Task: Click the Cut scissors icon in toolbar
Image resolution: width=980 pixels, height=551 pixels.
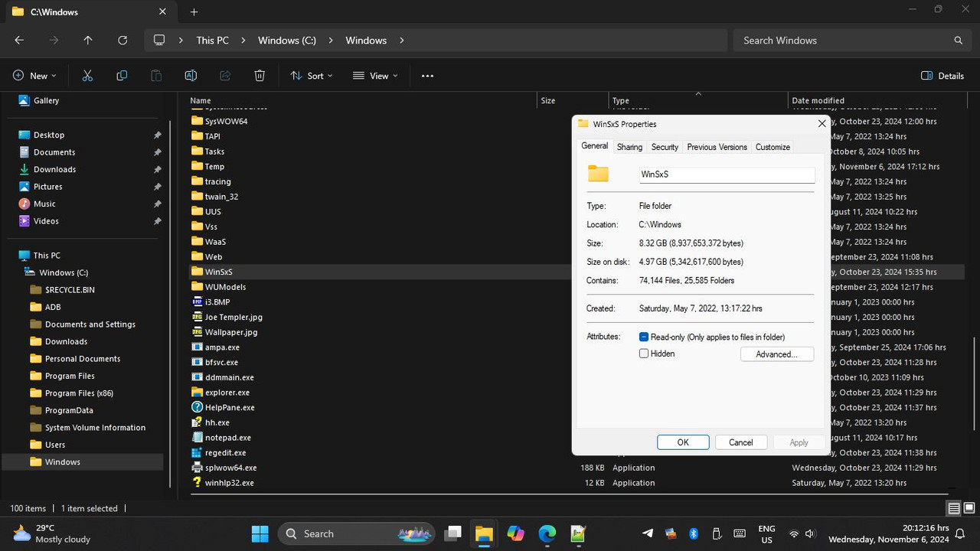Action: click(x=87, y=76)
